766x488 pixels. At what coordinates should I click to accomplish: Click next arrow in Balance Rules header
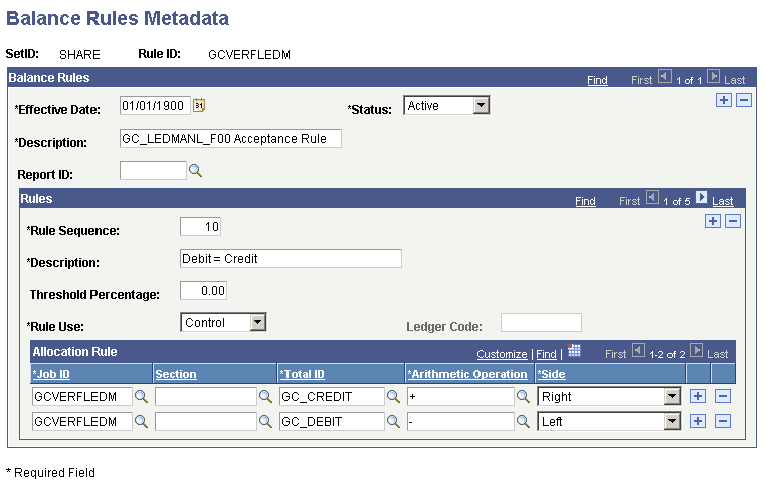[713, 76]
